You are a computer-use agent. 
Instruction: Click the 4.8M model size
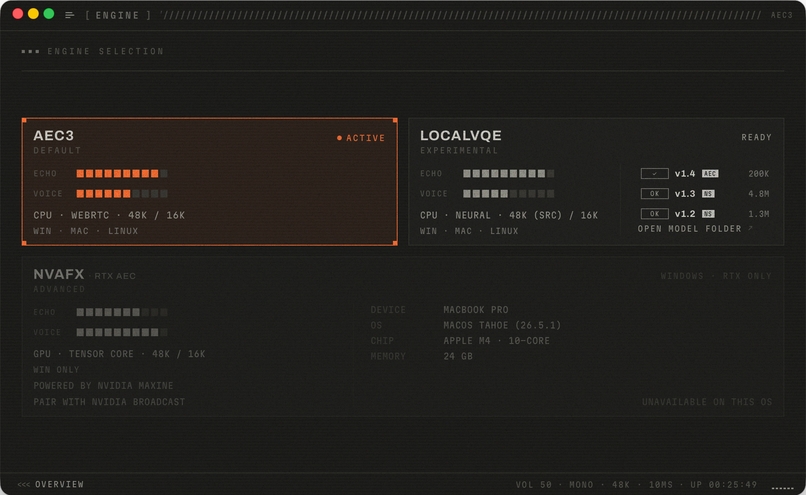tap(759, 194)
